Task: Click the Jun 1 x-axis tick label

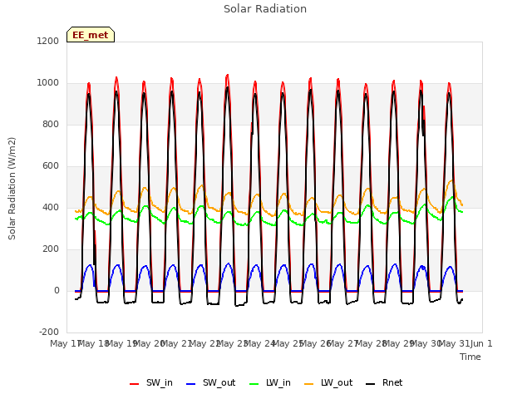Action: (x=481, y=343)
